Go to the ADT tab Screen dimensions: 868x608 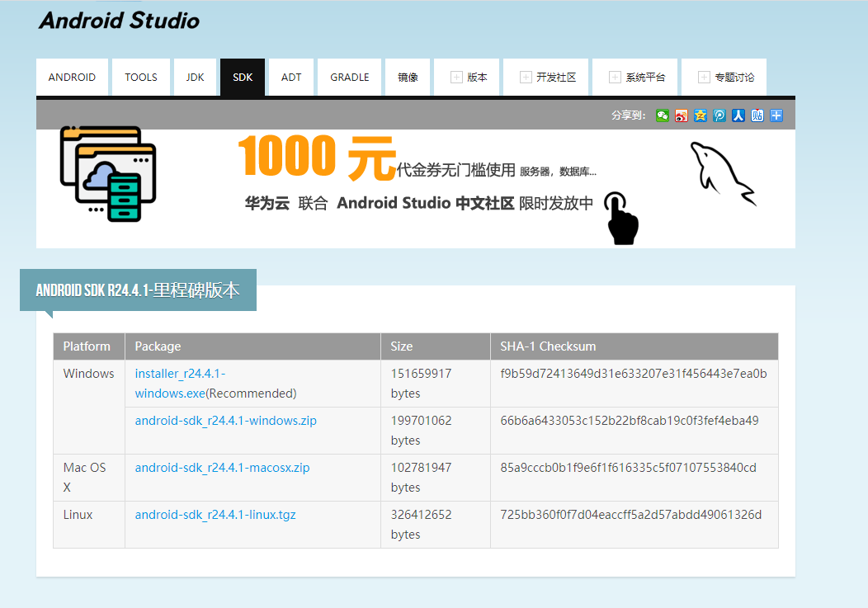(x=291, y=77)
